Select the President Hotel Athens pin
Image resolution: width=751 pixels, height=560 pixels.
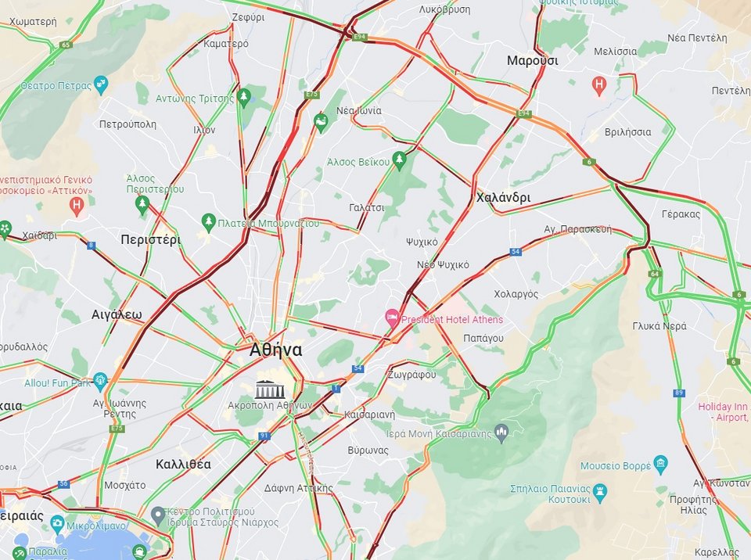392,318
